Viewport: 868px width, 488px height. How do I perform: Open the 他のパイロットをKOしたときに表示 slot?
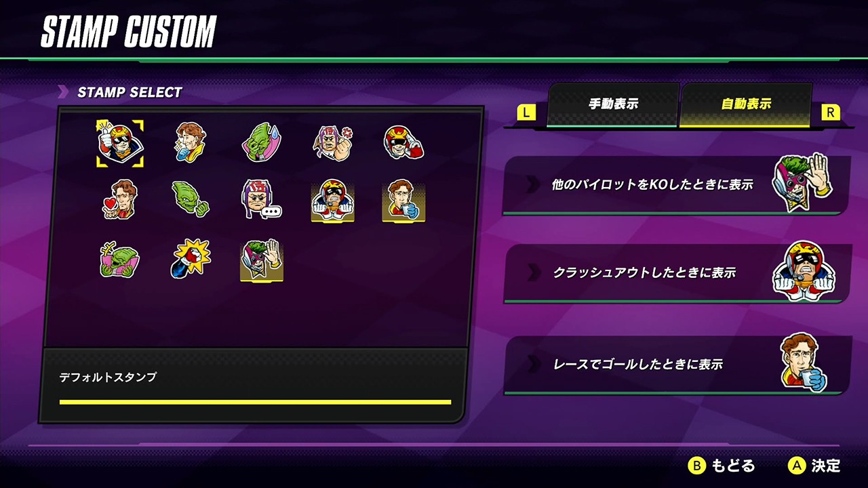[676, 184]
